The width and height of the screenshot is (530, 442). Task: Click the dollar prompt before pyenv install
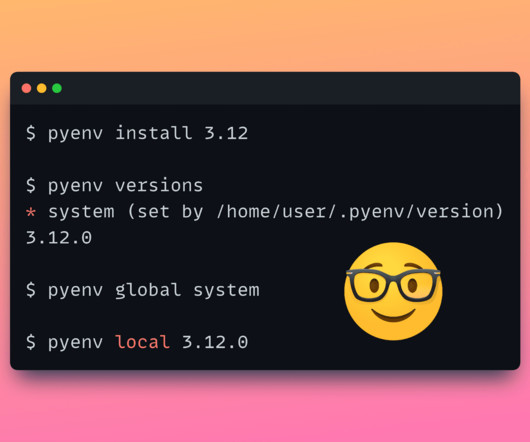(x=31, y=132)
